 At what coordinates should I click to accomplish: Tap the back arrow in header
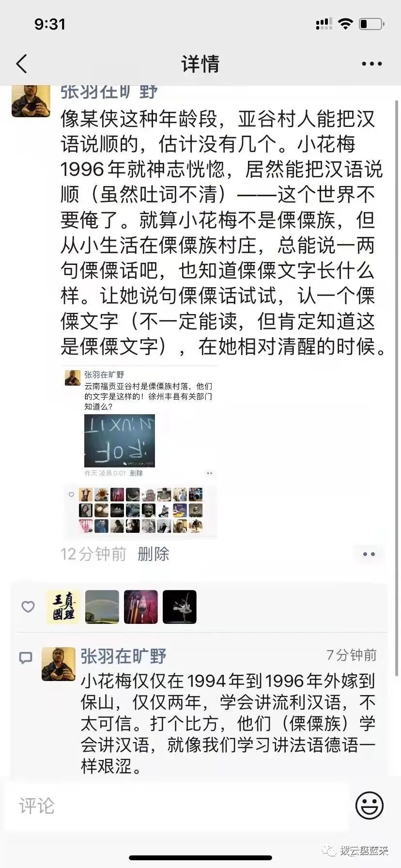(x=22, y=64)
